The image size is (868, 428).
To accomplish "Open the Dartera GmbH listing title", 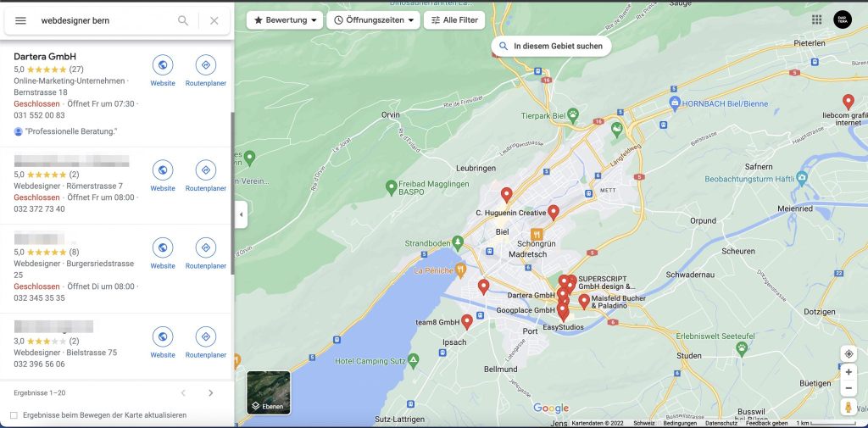I will pyautogui.click(x=45, y=57).
